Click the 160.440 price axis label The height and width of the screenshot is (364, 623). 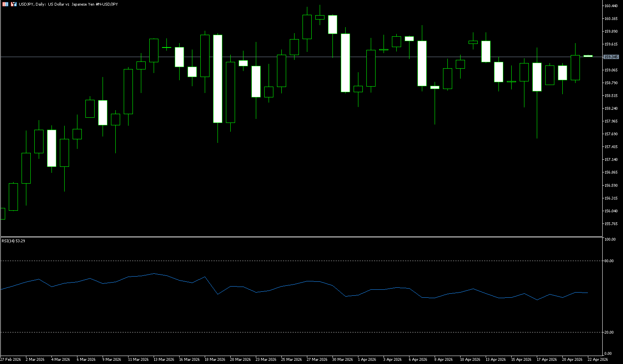[x=611, y=6]
